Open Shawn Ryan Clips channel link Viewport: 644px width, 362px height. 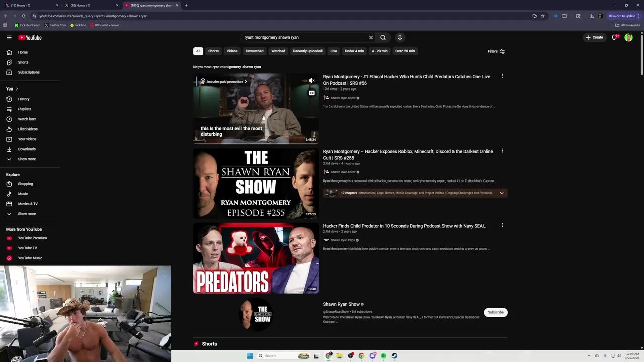[x=343, y=240]
